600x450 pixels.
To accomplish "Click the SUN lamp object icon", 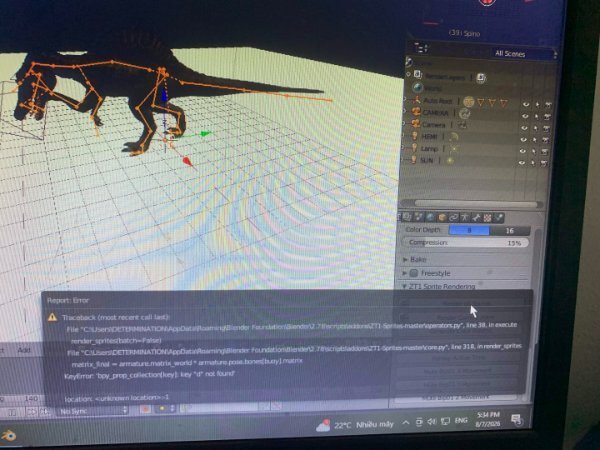I will pyautogui.click(x=414, y=160).
